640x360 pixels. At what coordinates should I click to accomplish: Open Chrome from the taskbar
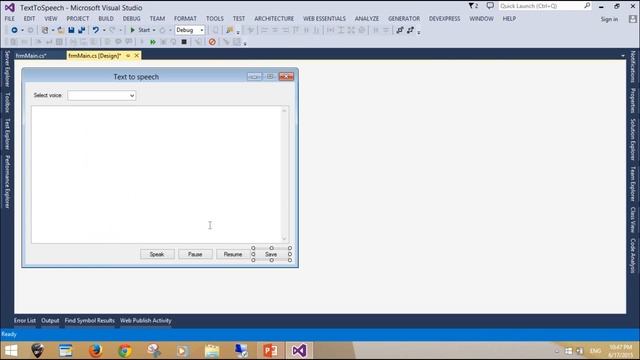point(125,351)
